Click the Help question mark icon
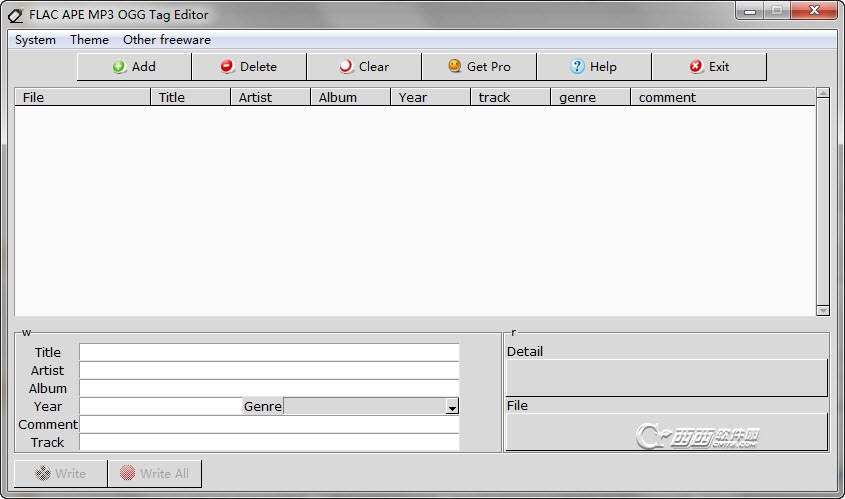 tap(577, 66)
